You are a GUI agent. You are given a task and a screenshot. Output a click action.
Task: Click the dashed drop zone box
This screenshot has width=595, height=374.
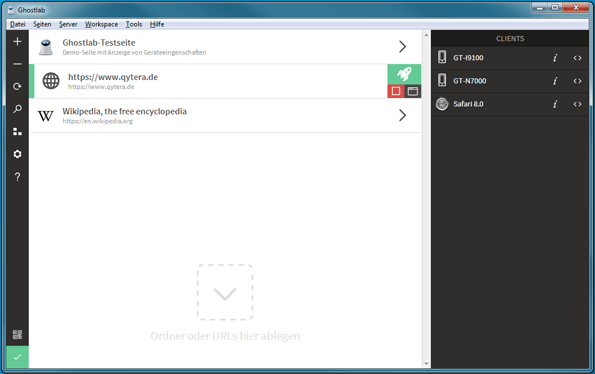click(225, 292)
